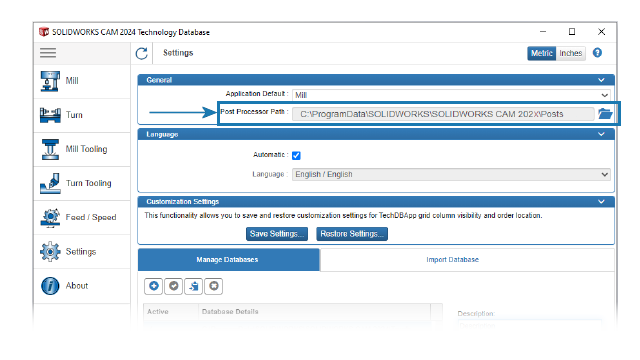Click the Post Processor Path field
This screenshot has width=640, height=360.
(x=443, y=114)
